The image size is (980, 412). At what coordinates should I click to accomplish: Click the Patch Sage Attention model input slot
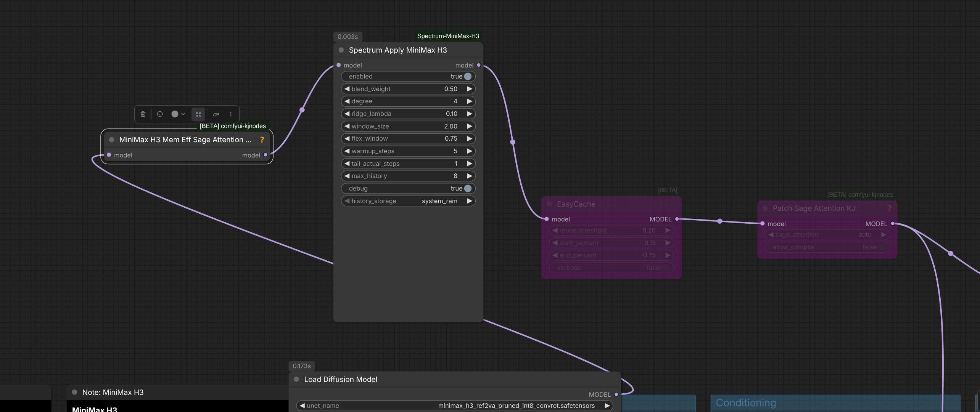point(762,224)
